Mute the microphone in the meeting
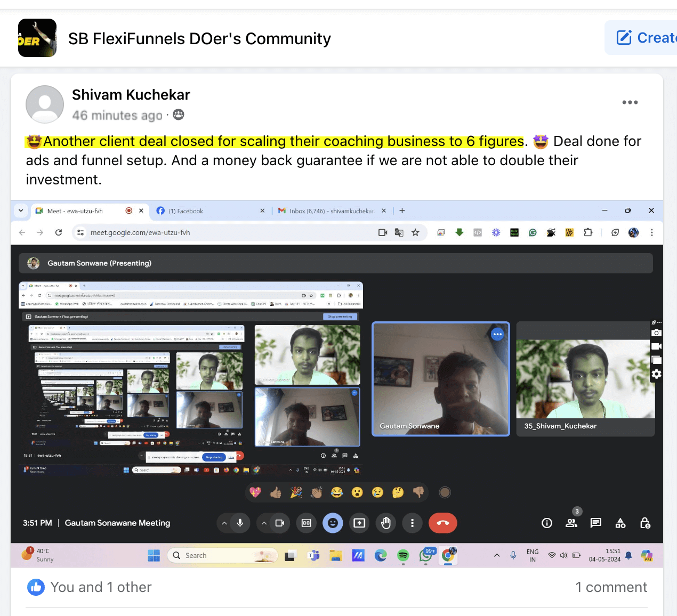Screen dimensions: 677x616 click(x=238, y=523)
